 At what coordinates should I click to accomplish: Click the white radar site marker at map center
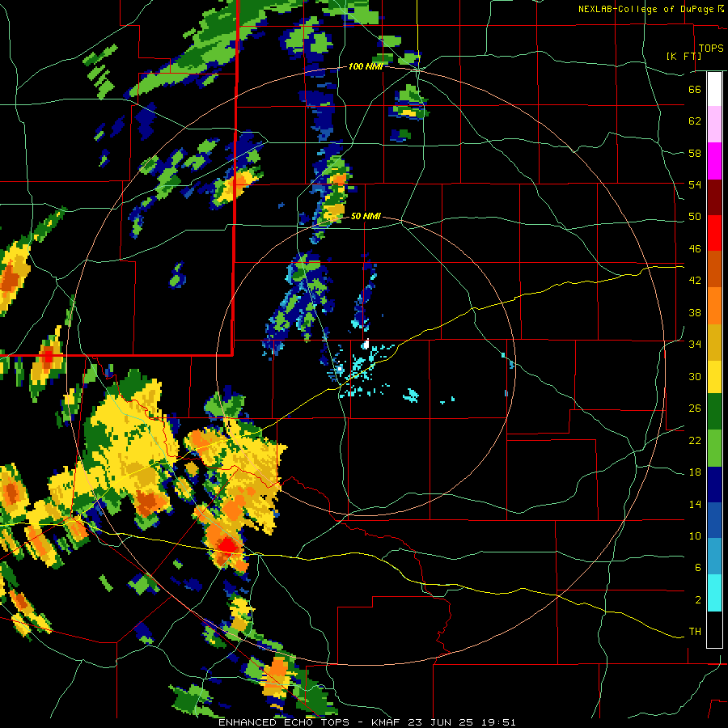[x=366, y=345]
